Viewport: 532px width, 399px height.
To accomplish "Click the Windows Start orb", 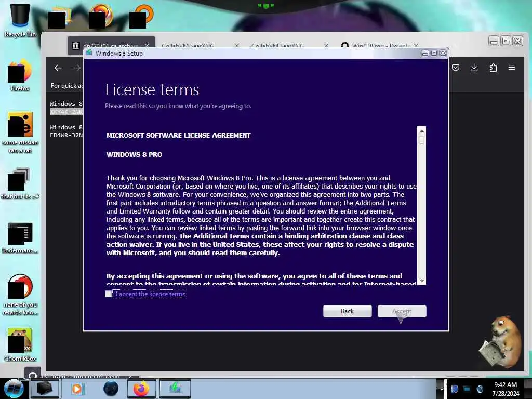I will 14,389.
